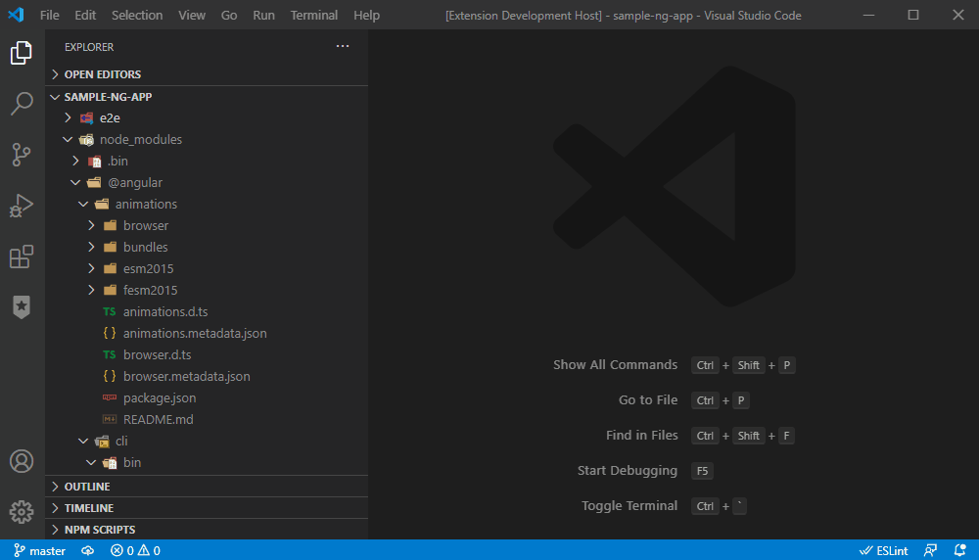Select the browser.metadata.json file
This screenshot has height=560, width=979.
[x=187, y=377]
